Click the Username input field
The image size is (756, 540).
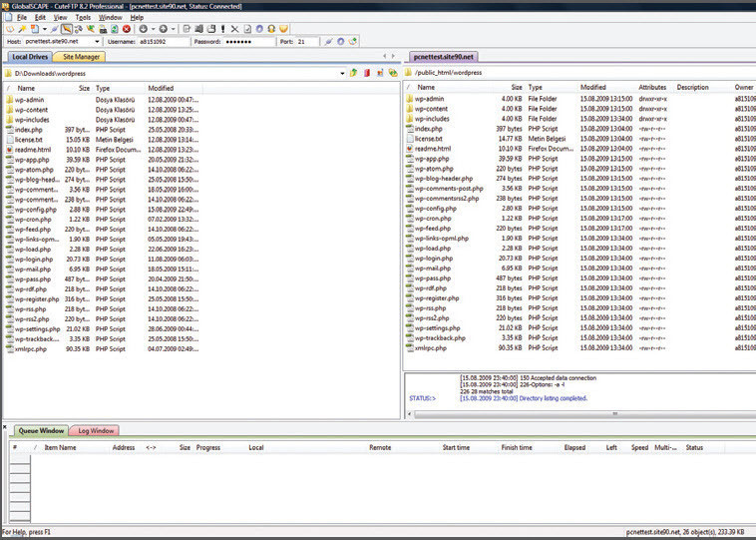coord(164,42)
